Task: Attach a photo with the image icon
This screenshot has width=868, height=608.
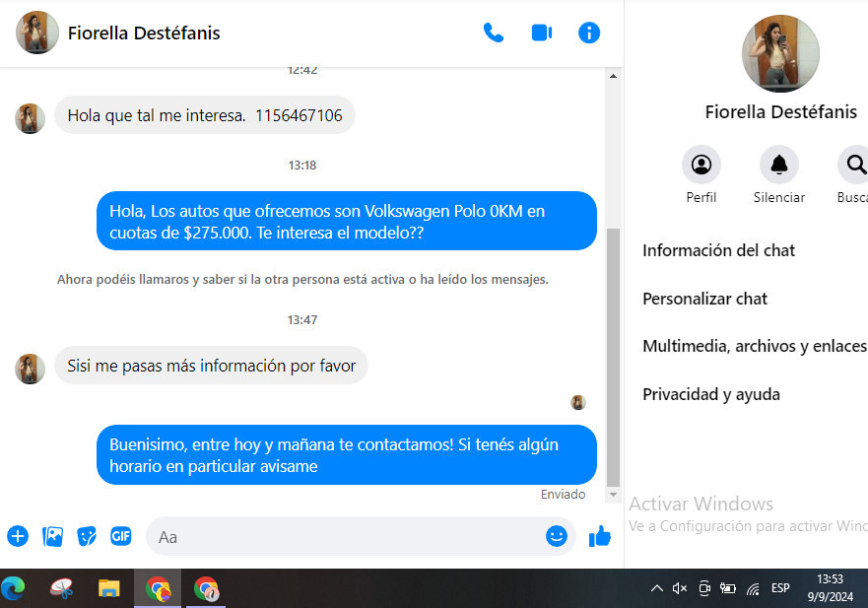Action: tap(52, 536)
